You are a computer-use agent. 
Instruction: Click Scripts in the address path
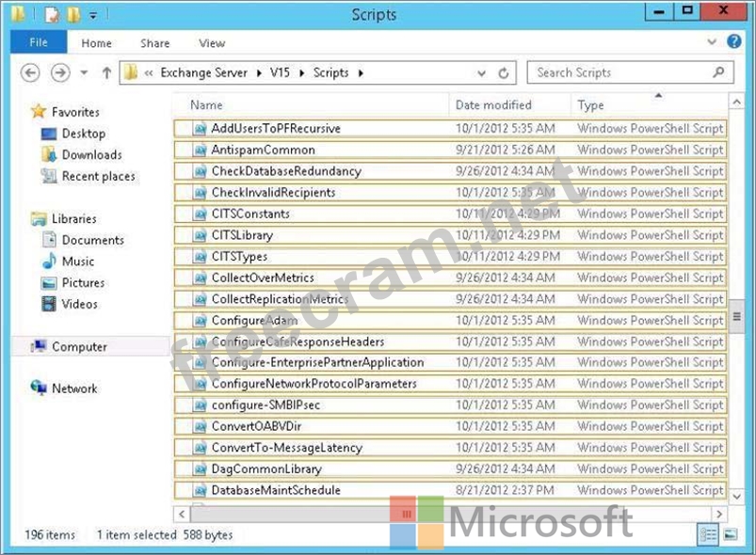[330, 72]
